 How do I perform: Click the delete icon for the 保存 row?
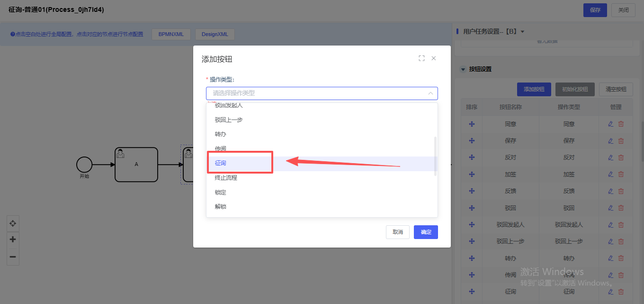coord(621,141)
